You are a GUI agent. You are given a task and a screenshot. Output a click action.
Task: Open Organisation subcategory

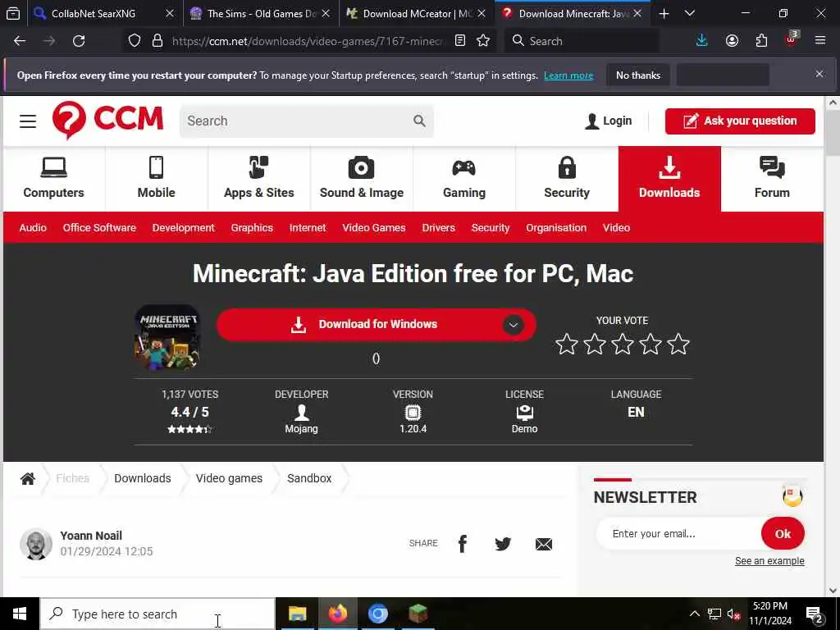556,228
